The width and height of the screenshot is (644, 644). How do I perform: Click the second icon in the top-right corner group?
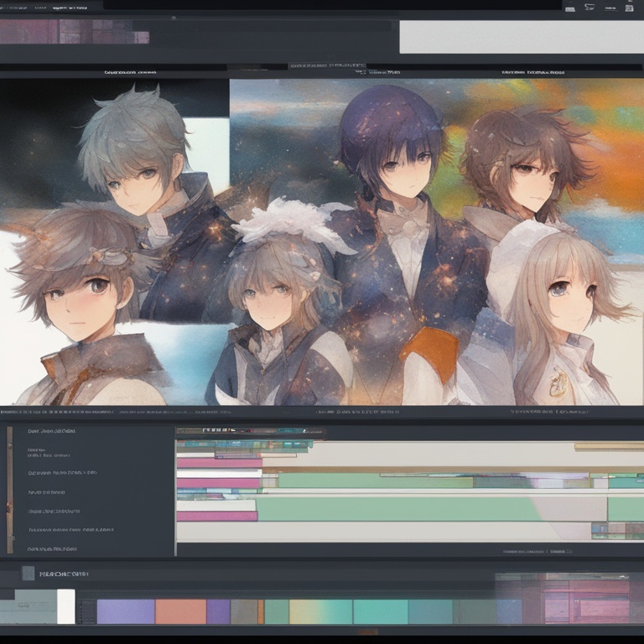coord(590,8)
